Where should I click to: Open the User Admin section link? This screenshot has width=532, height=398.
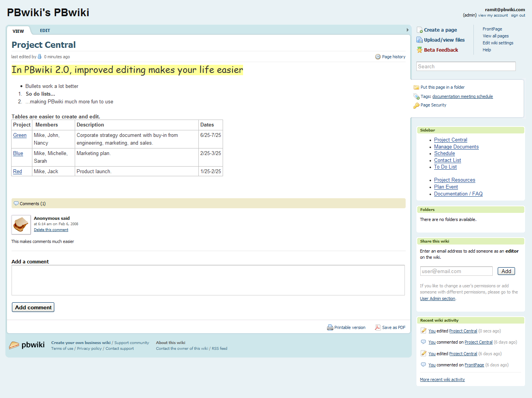[x=438, y=298]
